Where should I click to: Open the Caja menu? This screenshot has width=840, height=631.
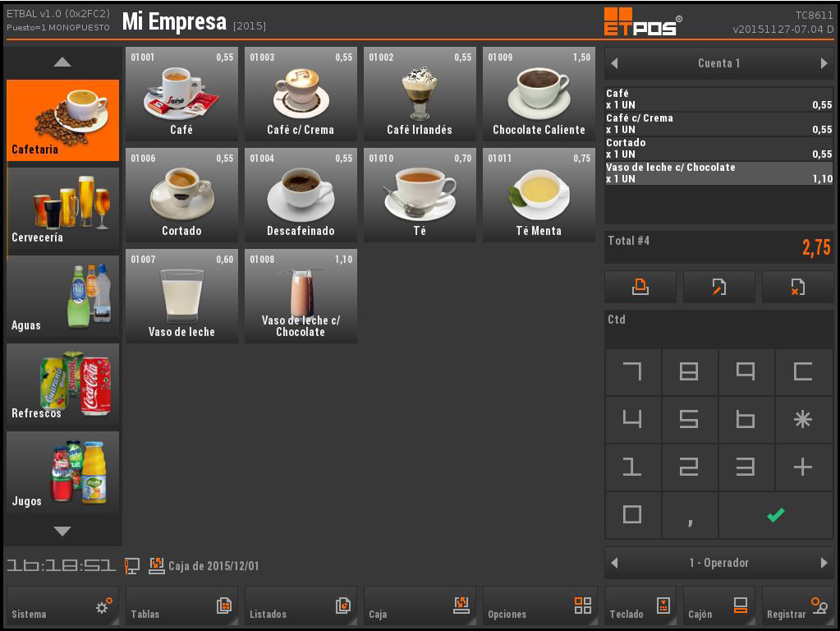coord(420,606)
